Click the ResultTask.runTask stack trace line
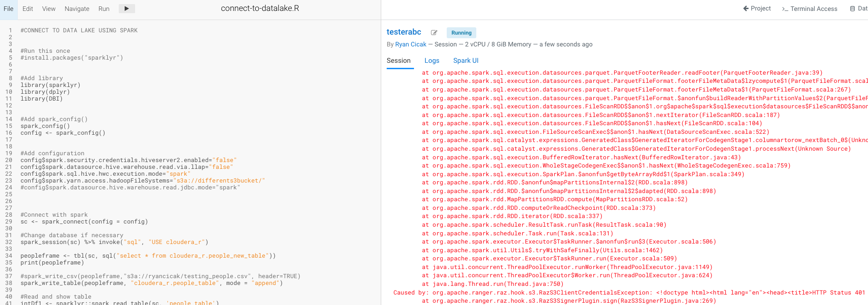868x305 pixels. coord(544,225)
